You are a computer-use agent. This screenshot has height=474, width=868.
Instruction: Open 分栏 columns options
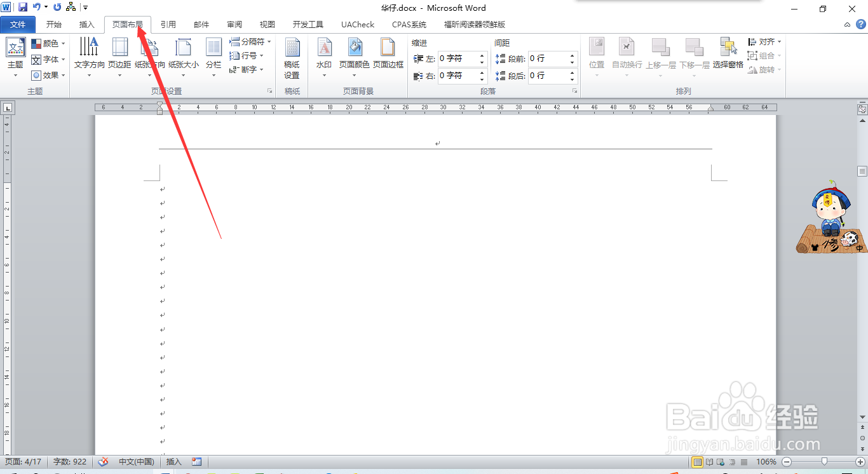pyautogui.click(x=214, y=58)
